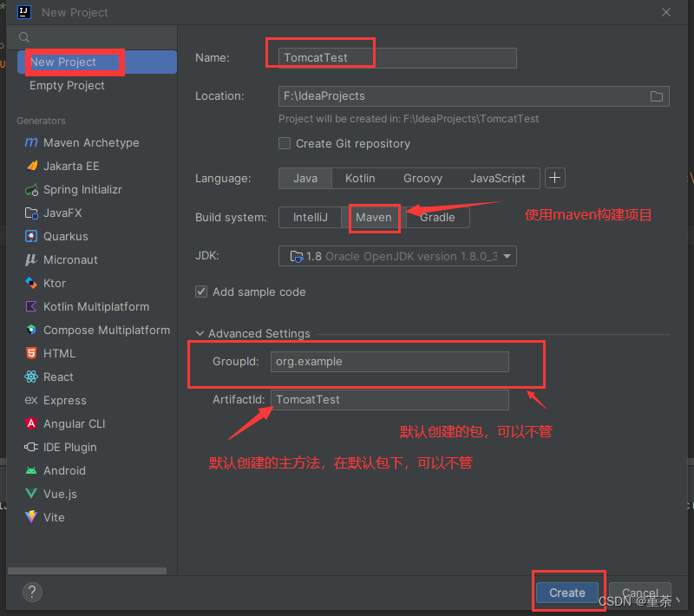The image size is (694, 616).
Task: Select Kotlin language option
Action: coord(360,179)
